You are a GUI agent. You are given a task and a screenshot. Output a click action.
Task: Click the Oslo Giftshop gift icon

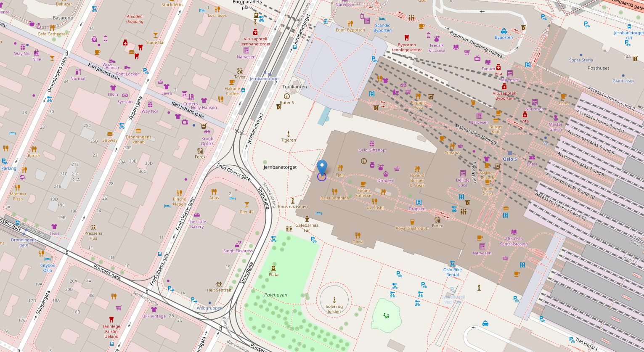click(372, 144)
